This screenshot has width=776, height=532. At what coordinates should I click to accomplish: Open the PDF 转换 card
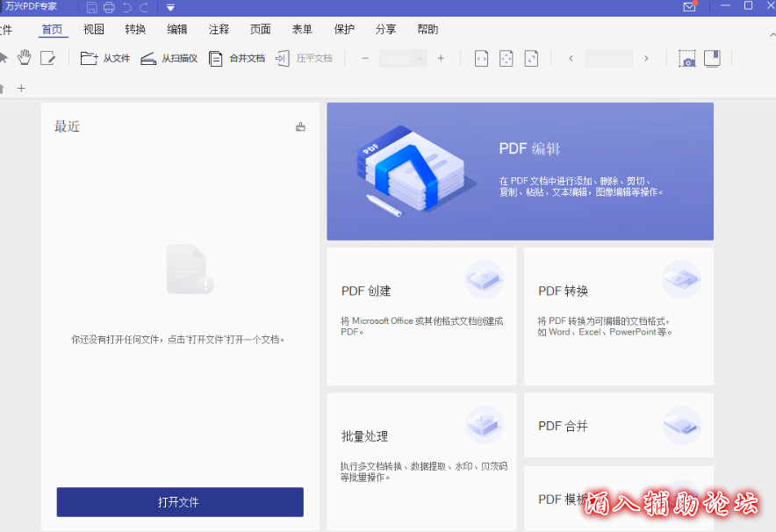click(618, 316)
